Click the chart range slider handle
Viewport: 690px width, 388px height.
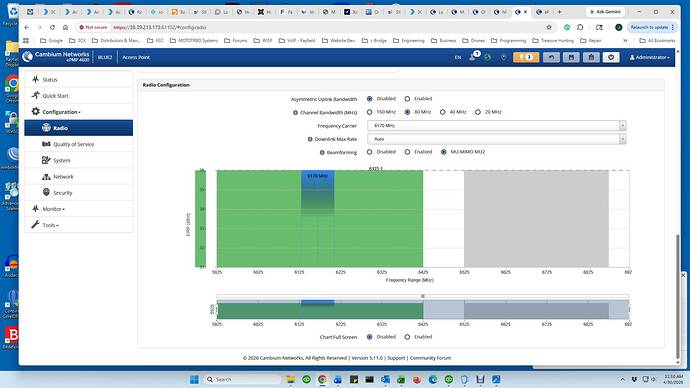tap(423, 296)
